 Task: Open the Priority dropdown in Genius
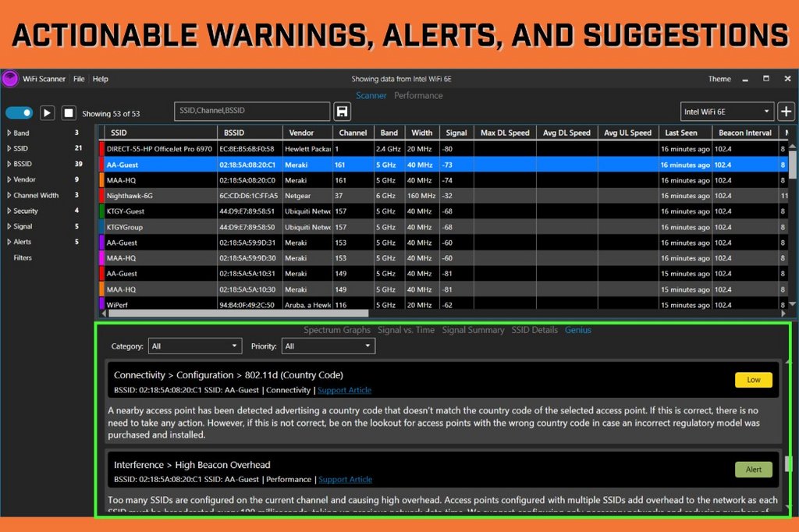pyautogui.click(x=328, y=346)
